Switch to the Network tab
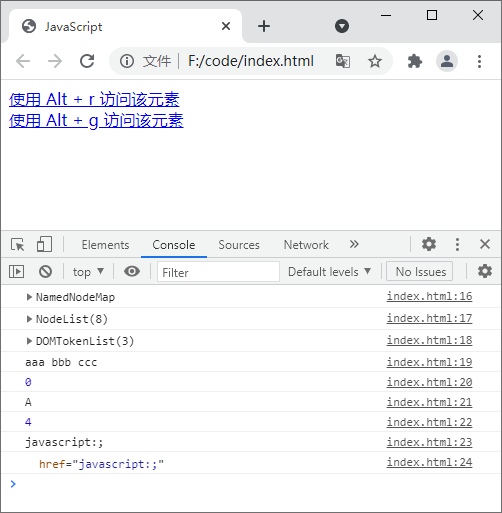502x513 pixels. click(x=306, y=245)
